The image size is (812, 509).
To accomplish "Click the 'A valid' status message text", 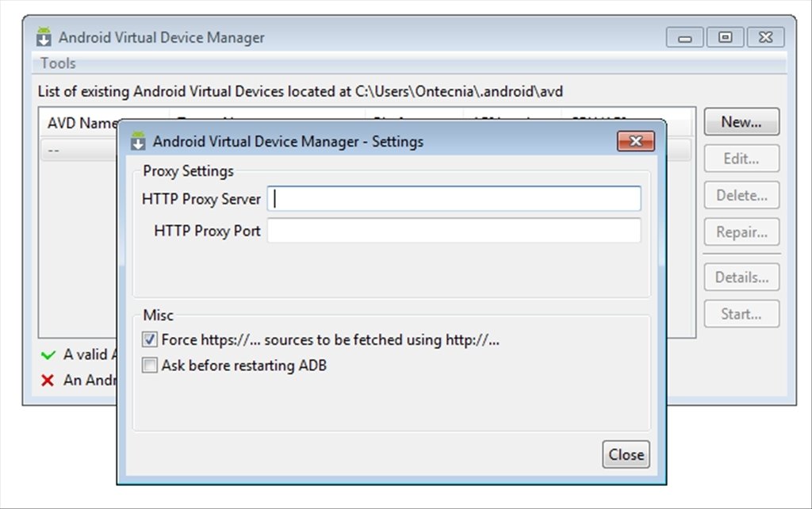I will pyautogui.click(x=90, y=354).
